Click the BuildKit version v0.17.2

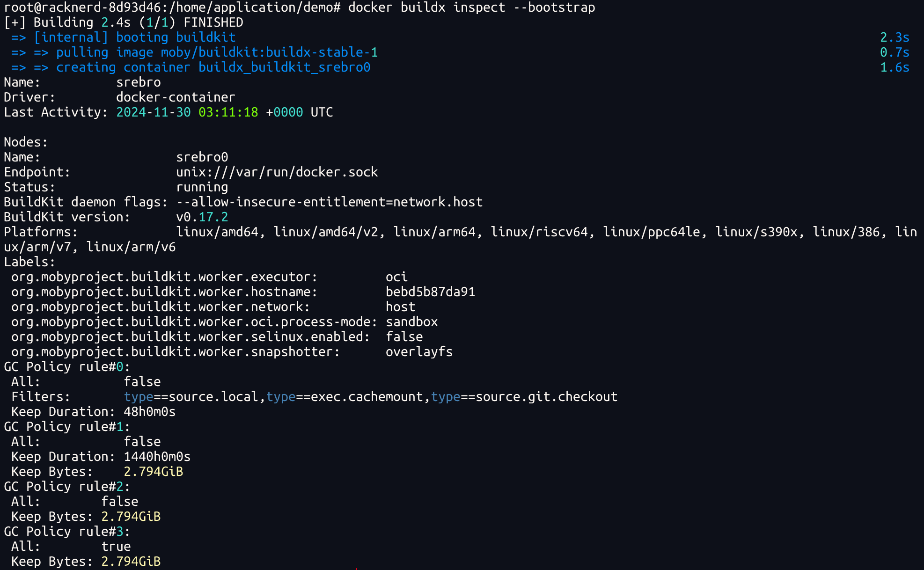pyautogui.click(x=202, y=217)
